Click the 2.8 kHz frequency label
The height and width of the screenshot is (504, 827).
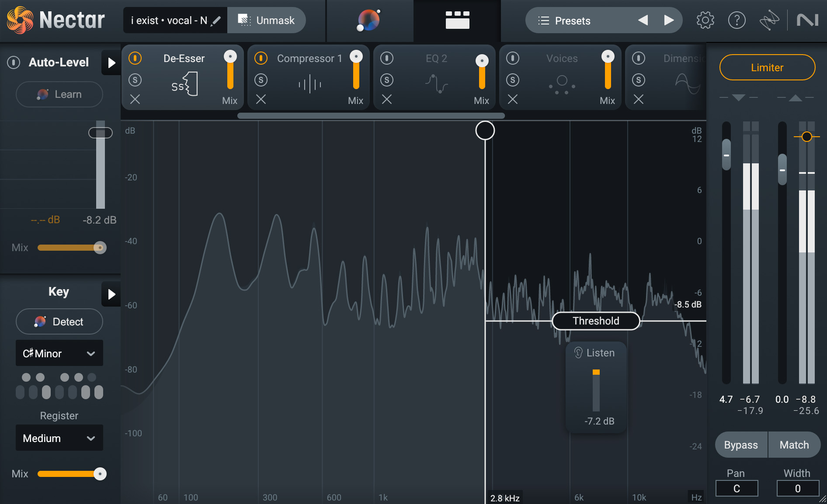pos(505,498)
